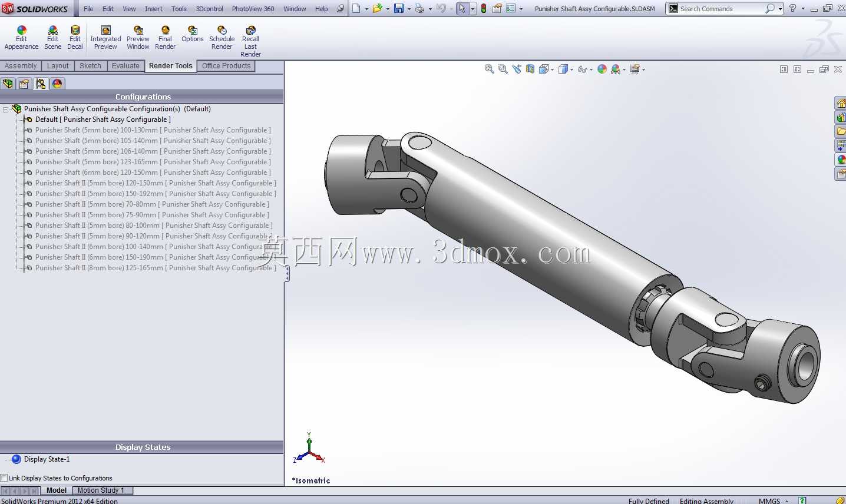Click the title-bar Options checklist icon

(x=511, y=8)
